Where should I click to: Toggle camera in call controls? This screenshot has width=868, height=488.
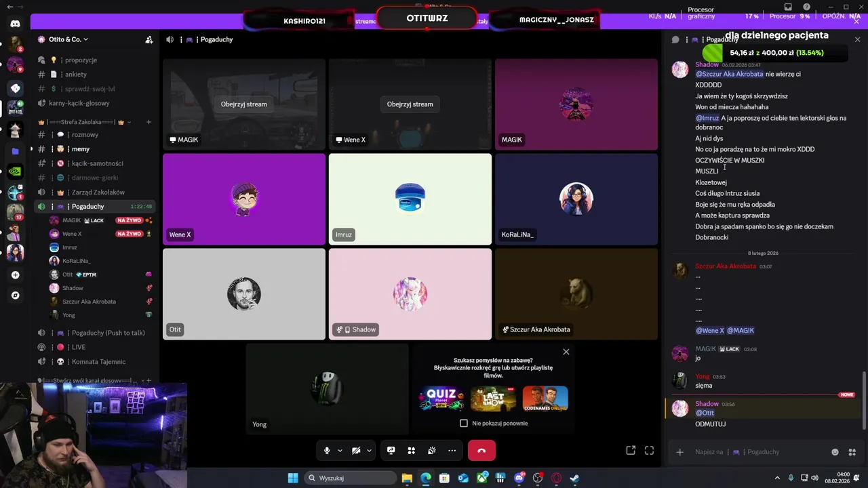tap(356, 451)
